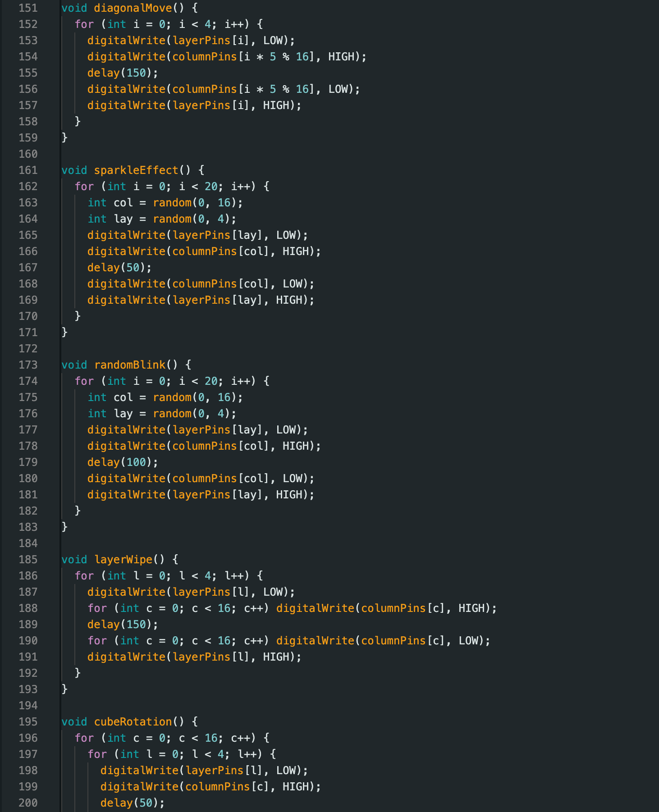Click the nested for keyword on line 197
659x812 pixels.
pyautogui.click(x=97, y=754)
